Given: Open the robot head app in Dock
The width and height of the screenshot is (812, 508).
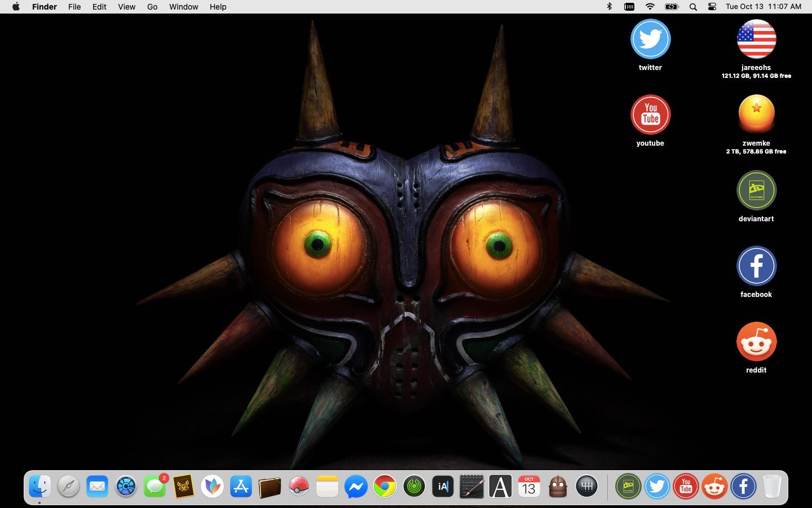Looking at the screenshot, I should (558, 486).
